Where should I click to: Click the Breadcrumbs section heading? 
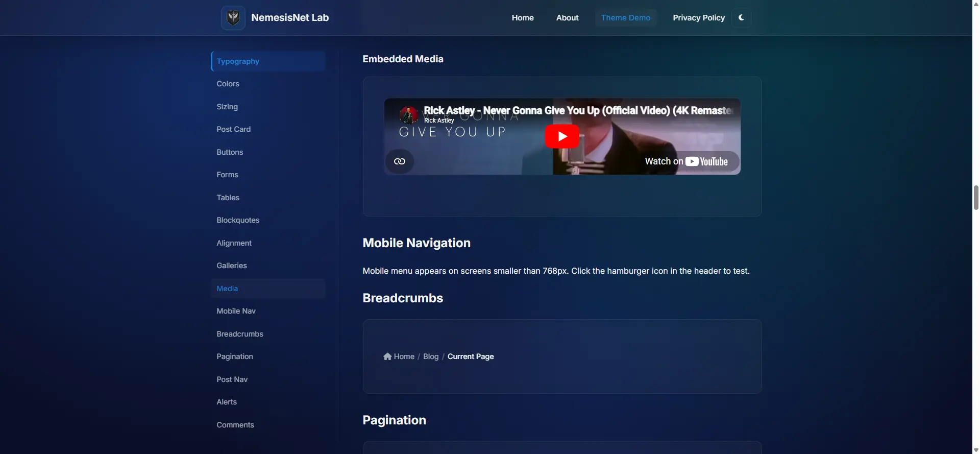coord(403,298)
